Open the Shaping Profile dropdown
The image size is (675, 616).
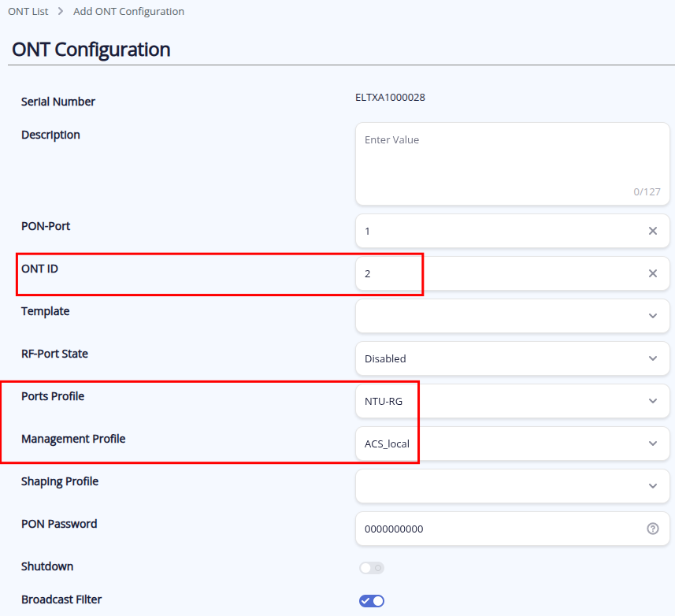[512, 486]
